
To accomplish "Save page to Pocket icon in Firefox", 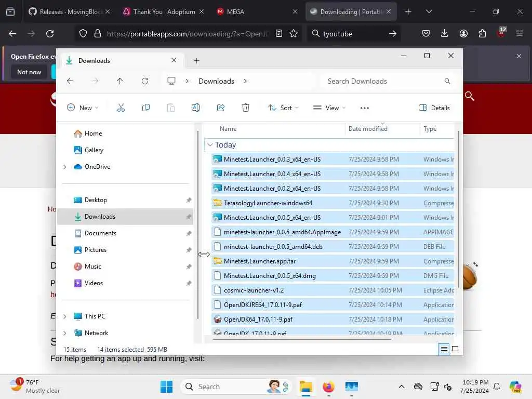I will 426,34.
